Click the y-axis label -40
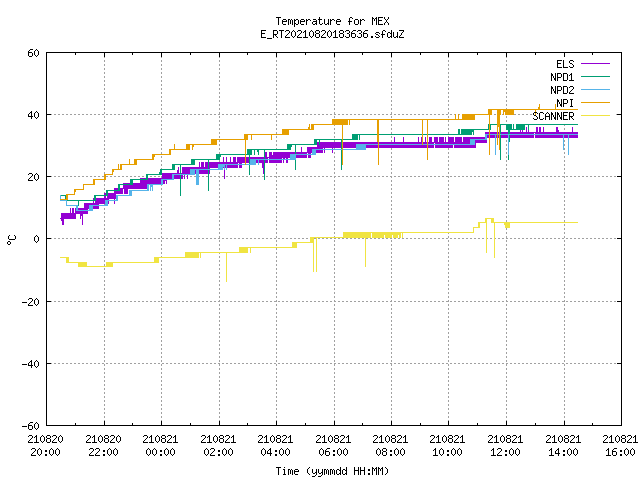The width and height of the screenshot is (640, 480). 31,364
